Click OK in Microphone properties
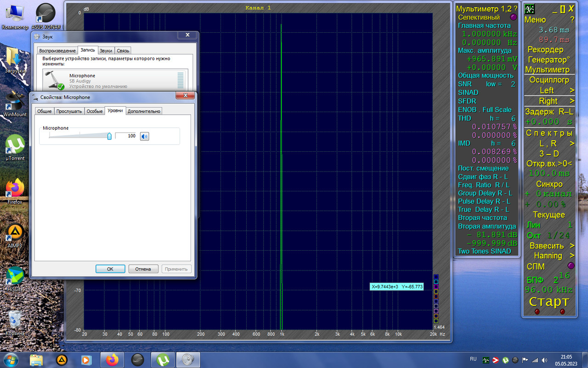588x368 pixels. pos(110,269)
